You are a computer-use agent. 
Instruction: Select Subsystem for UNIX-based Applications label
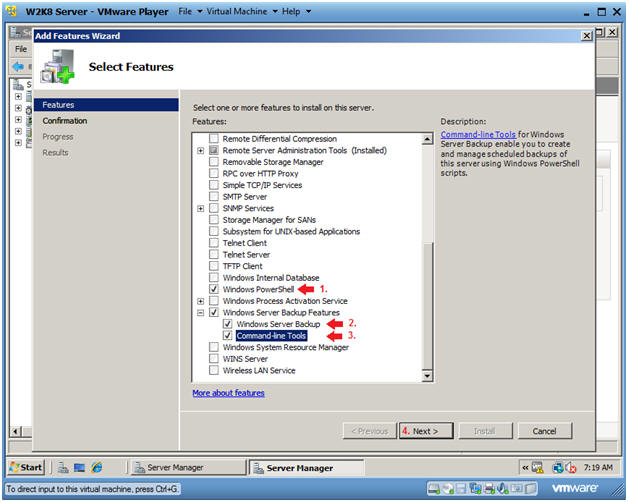coord(291,231)
